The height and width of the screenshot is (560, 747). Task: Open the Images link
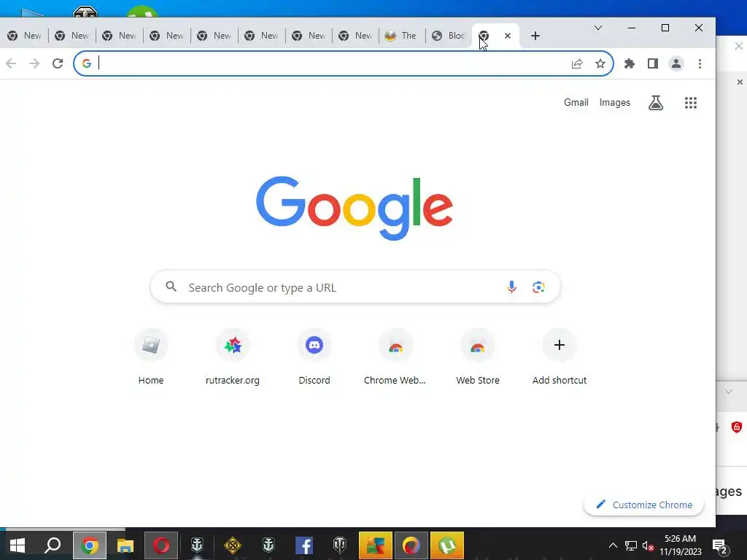pyautogui.click(x=614, y=102)
